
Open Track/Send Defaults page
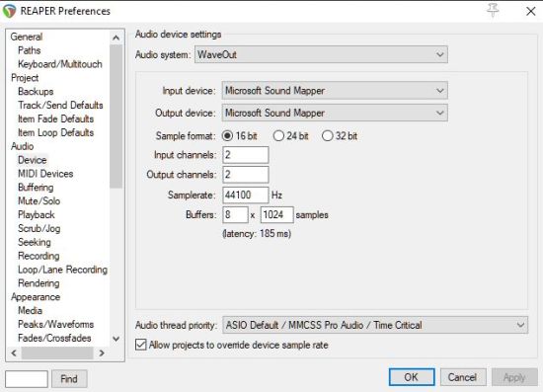(x=60, y=106)
